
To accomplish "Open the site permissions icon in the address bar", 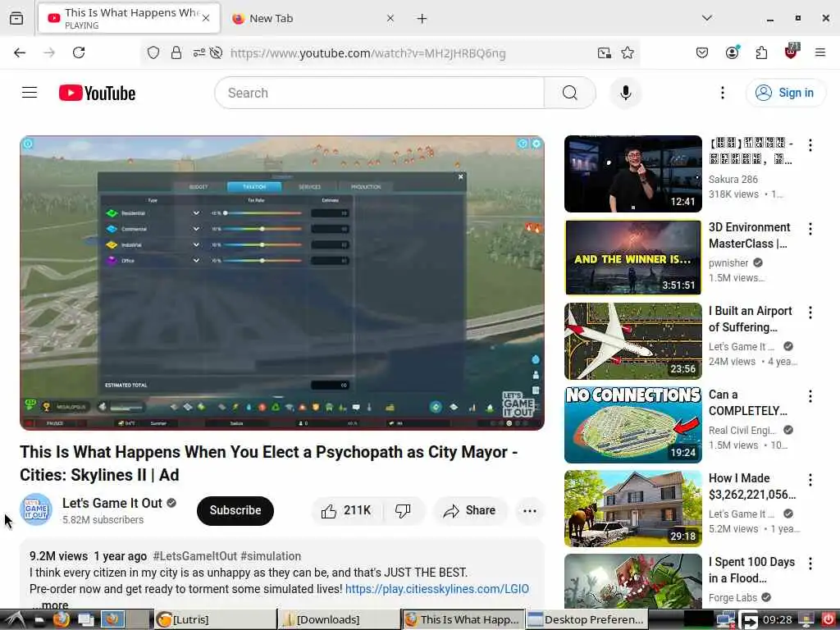I will point(199,52).
